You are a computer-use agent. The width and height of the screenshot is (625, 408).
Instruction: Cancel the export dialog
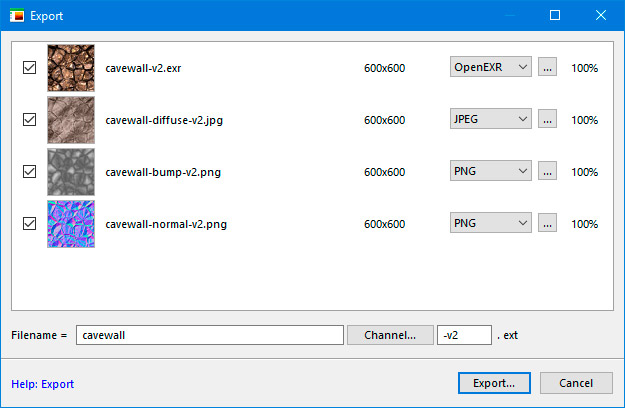[x=576, y=383]
